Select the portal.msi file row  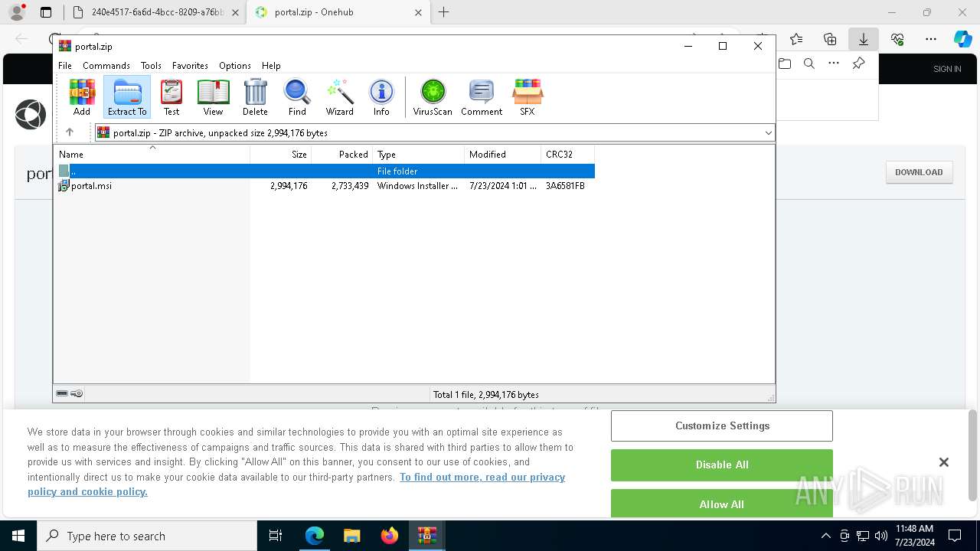point(325,185)
